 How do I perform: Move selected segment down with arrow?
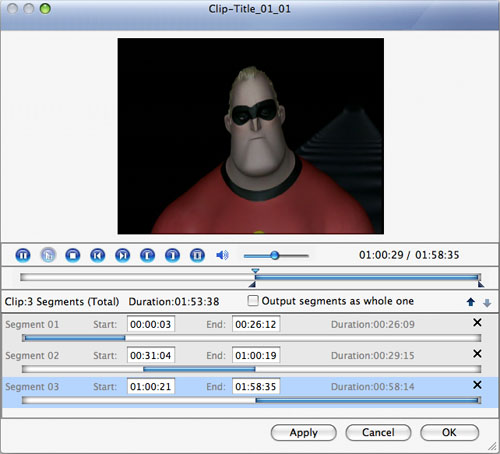click(487, 303)
